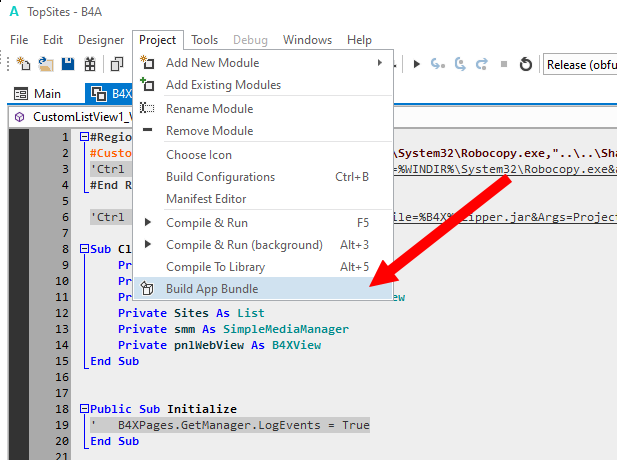
Task: Click the copy windows toolbar icon
Action: (x=117, y=64)
